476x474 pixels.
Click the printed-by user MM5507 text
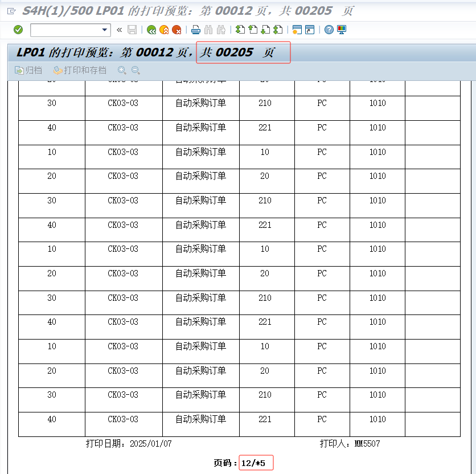coord(367,444)
